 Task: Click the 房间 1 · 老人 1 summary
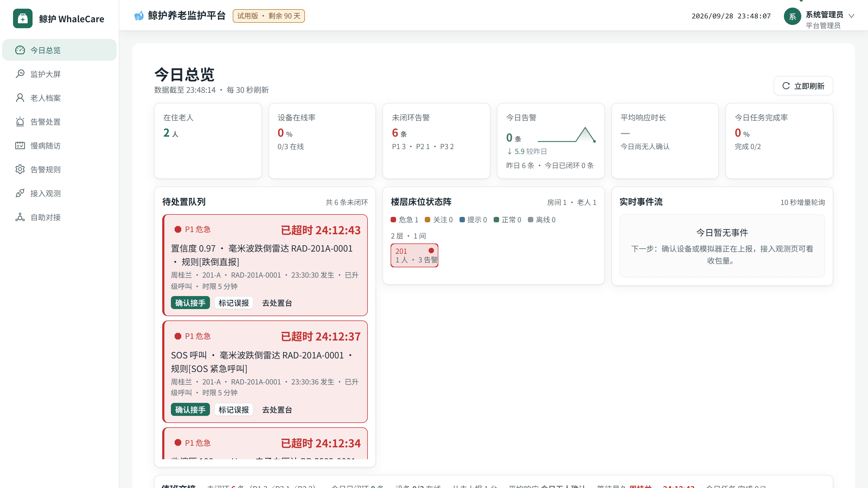click(x=572, y=202)
